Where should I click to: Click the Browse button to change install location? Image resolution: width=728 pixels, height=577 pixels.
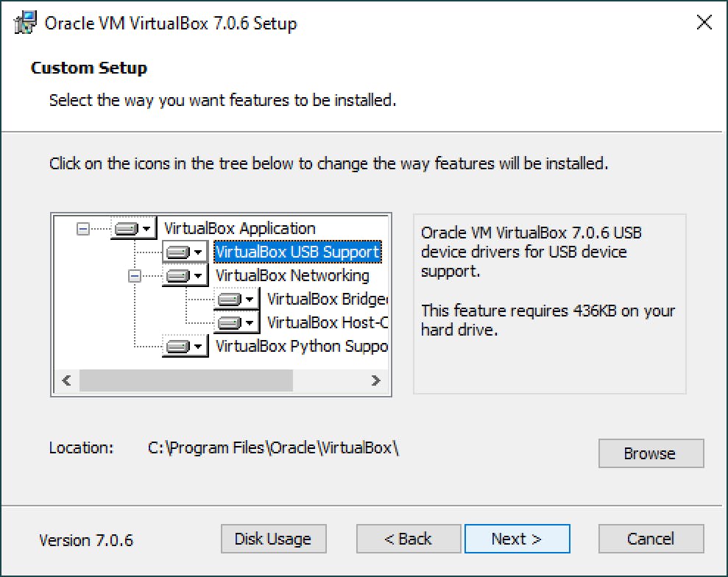[651, 453]
